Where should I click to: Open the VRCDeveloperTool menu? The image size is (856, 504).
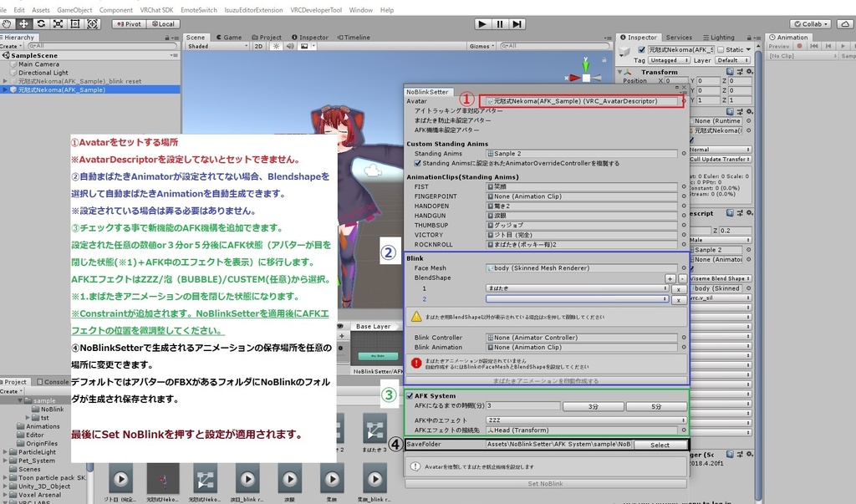tap(316, 10)
